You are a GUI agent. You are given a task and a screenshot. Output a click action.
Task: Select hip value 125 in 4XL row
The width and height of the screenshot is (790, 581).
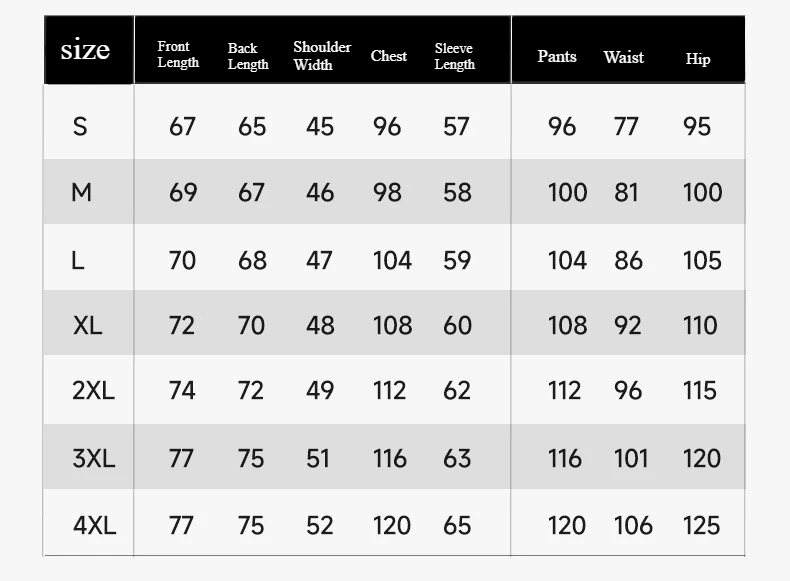pyautogui.click(x=702, y=526)
